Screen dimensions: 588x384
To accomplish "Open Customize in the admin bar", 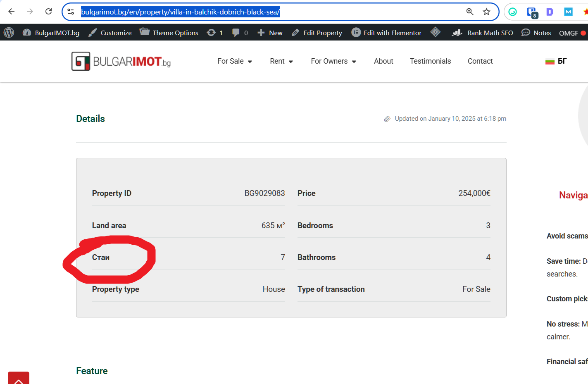I will (110, 33).
